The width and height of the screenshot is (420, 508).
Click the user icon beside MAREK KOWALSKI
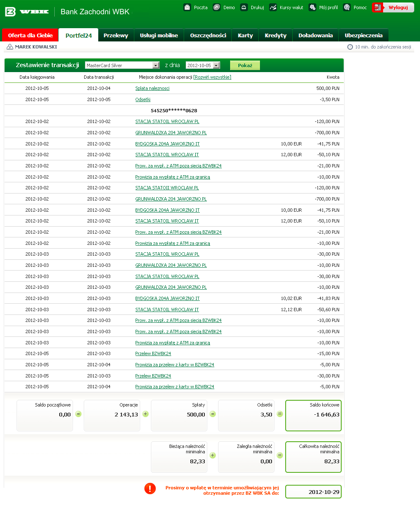[10, 47]
